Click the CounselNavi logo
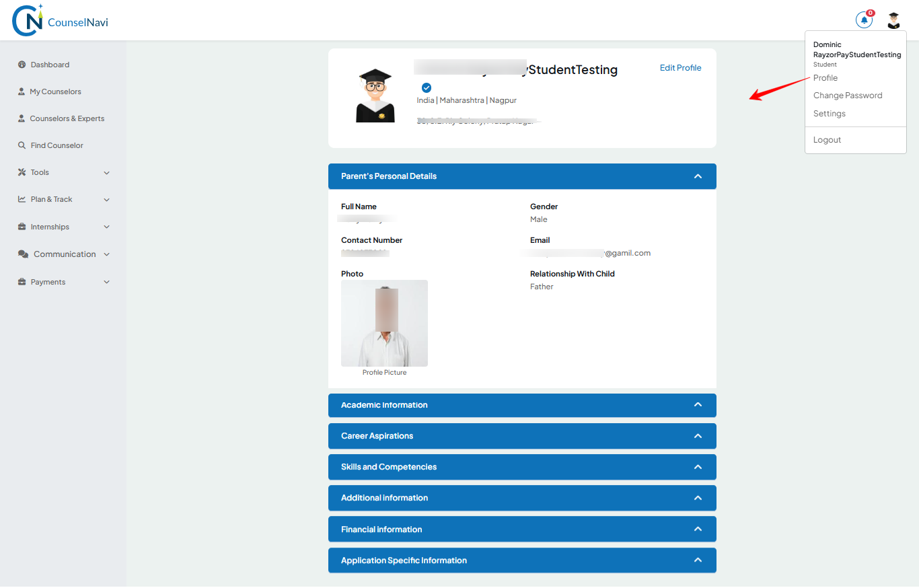 tap(59, 20)
